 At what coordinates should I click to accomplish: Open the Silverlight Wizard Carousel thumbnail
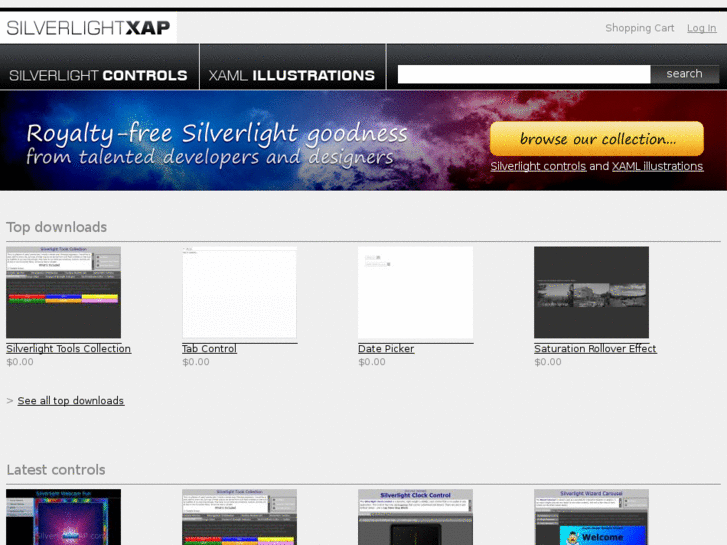pos(591,517)
